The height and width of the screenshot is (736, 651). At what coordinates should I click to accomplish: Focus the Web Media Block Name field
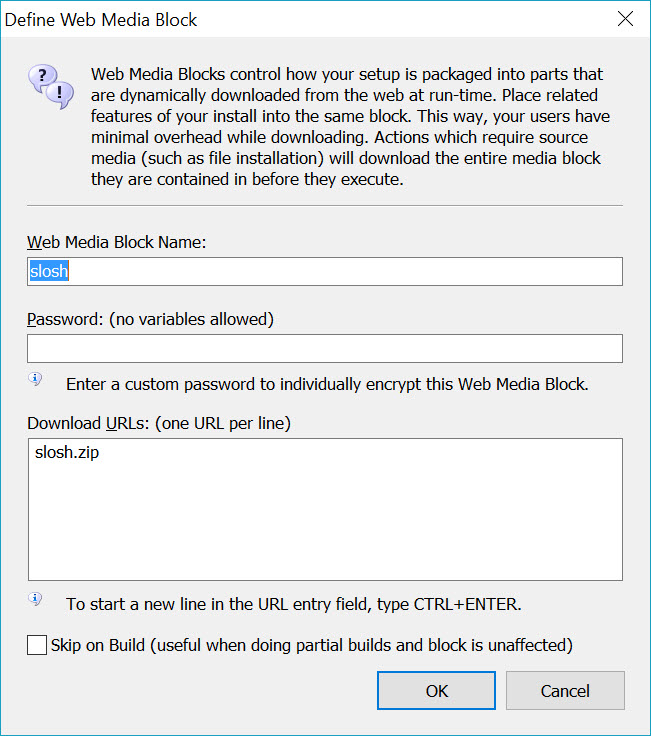pos(325,271)
